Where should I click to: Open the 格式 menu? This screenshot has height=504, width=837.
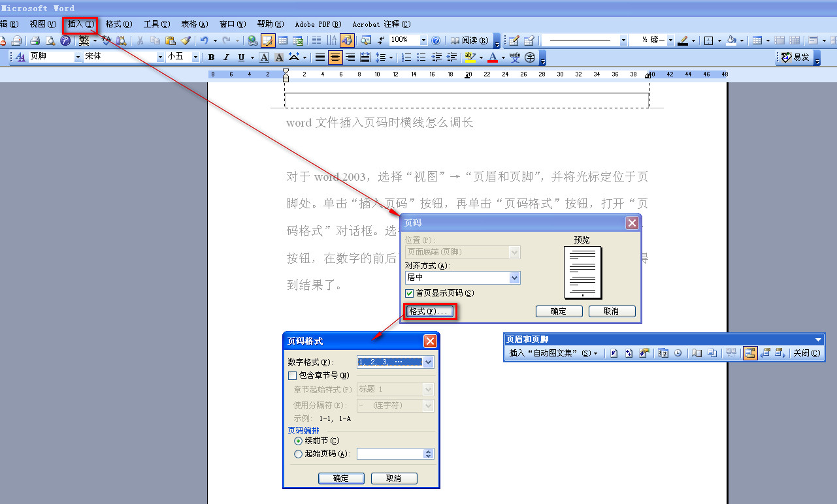(x=118, y=24)
